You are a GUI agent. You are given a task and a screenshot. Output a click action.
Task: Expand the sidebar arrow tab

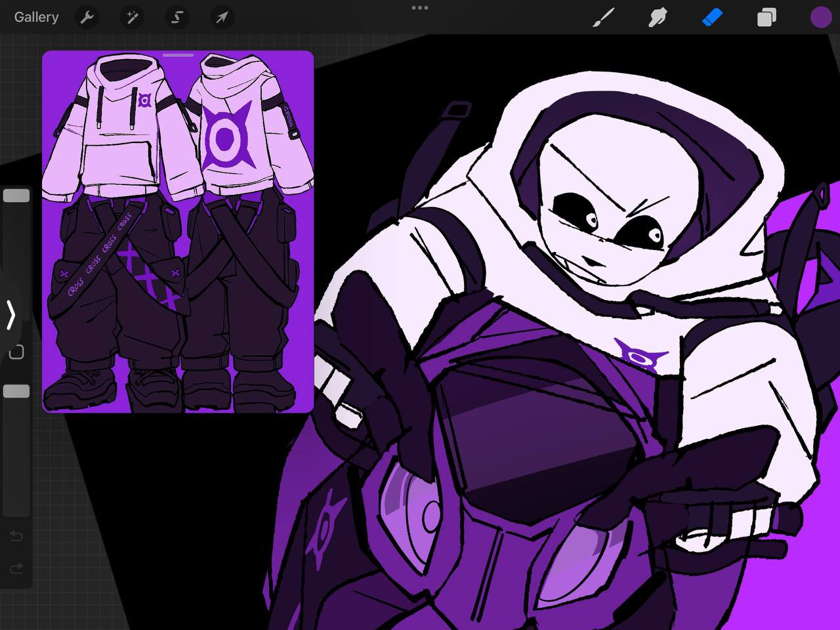click(10, 314)
